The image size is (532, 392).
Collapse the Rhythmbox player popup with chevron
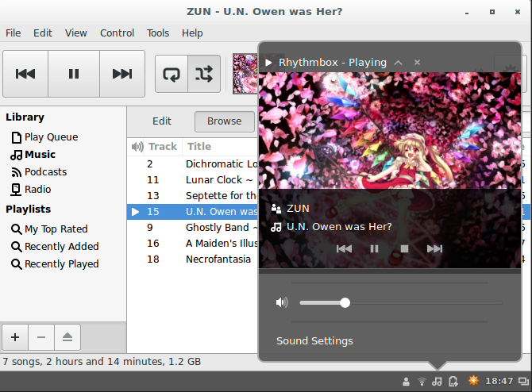399,63
